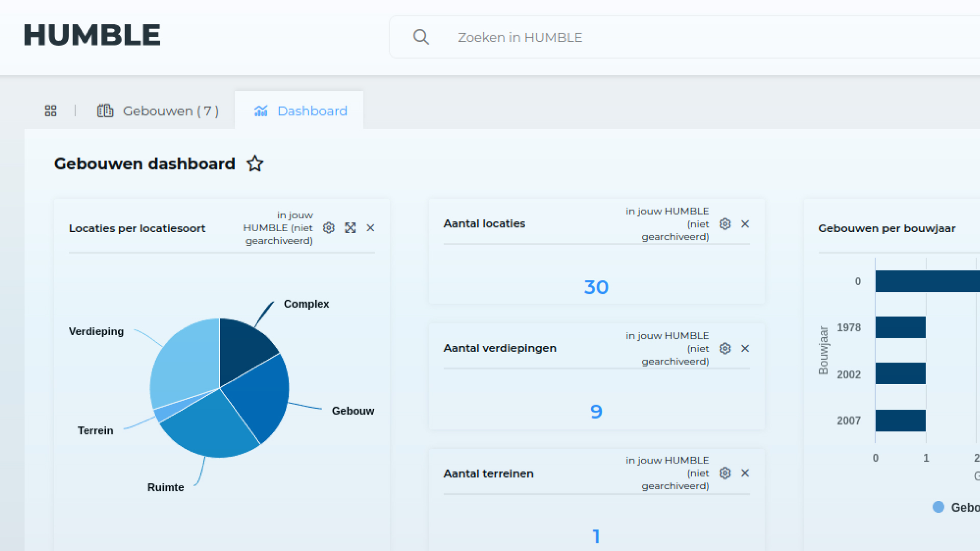Image resolution: width=980 pixels, height=551 pixels.
Task: Click the search magnifier icon
Action: (x=421, y=37)
